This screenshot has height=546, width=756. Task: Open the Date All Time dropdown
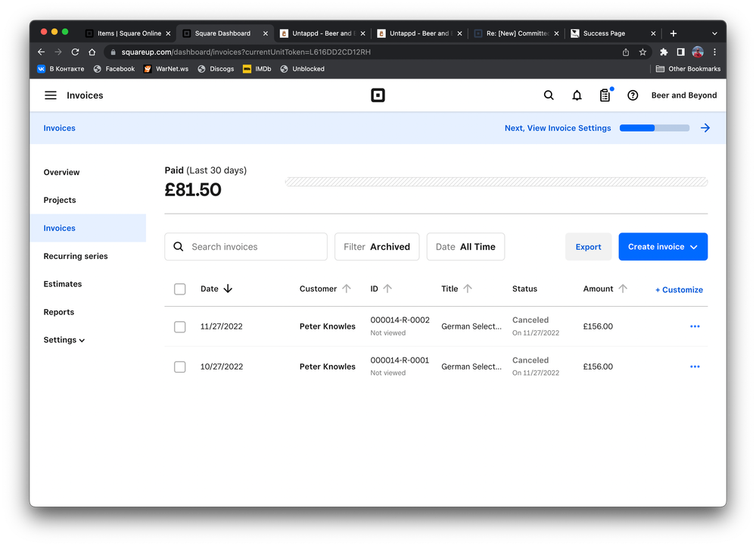465,247
